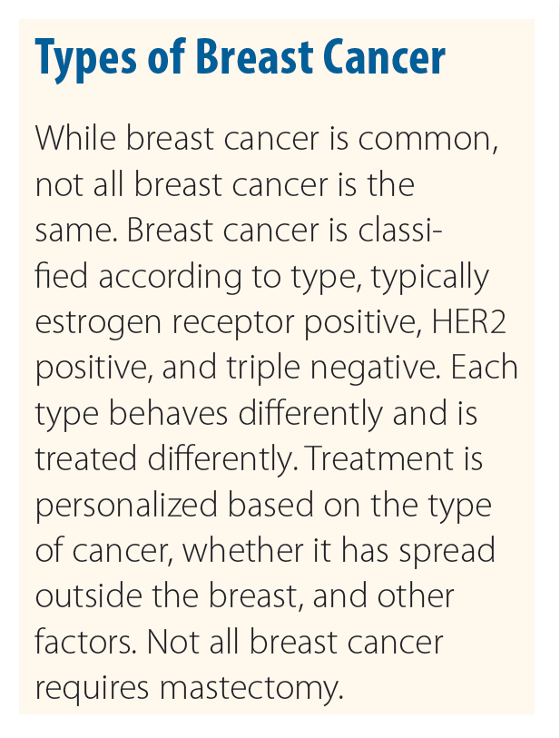Click the word "factors."
Viewport: 560px width, 738px height.
click(85, 640)
